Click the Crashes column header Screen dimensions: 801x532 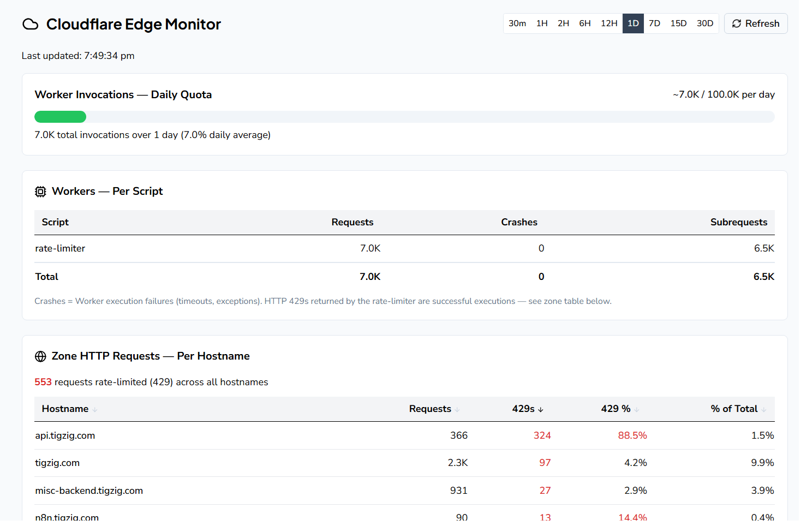tap(519, 223)
